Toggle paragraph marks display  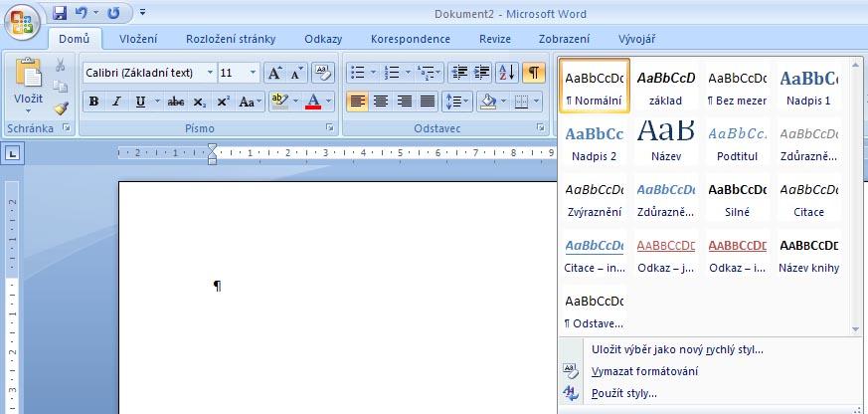534,73
